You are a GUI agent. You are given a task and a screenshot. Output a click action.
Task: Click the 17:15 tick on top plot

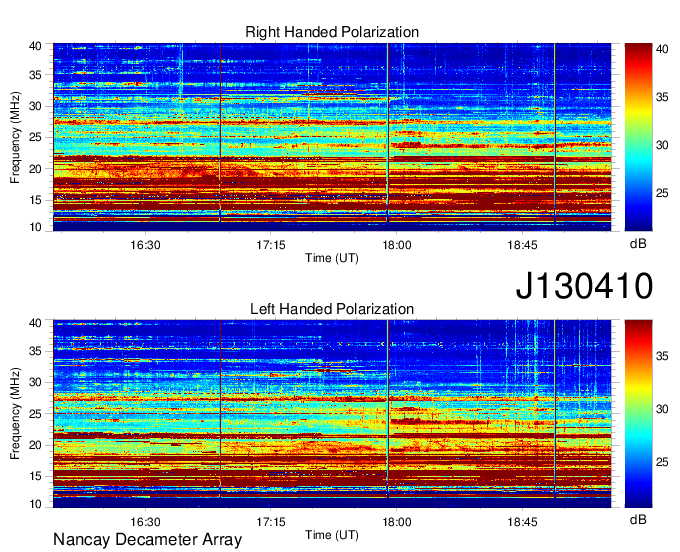point(271,245)
